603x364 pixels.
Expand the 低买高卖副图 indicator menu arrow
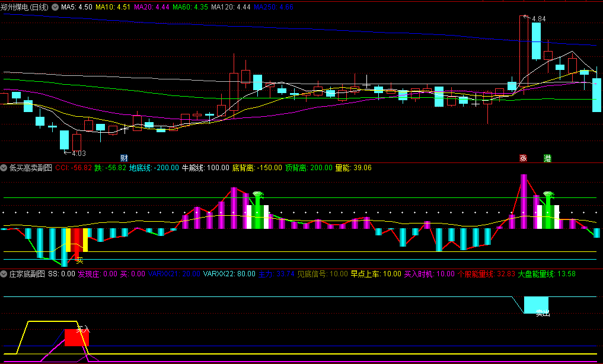4,168
